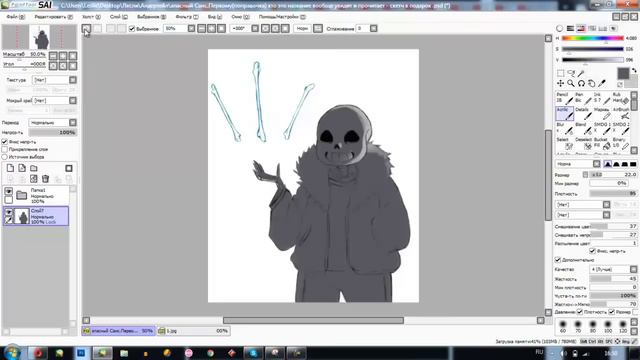This screenshot has width=640, height=360.
Task: Click the horizontal canvas scrollbar
Action: [x=313, y=320]
